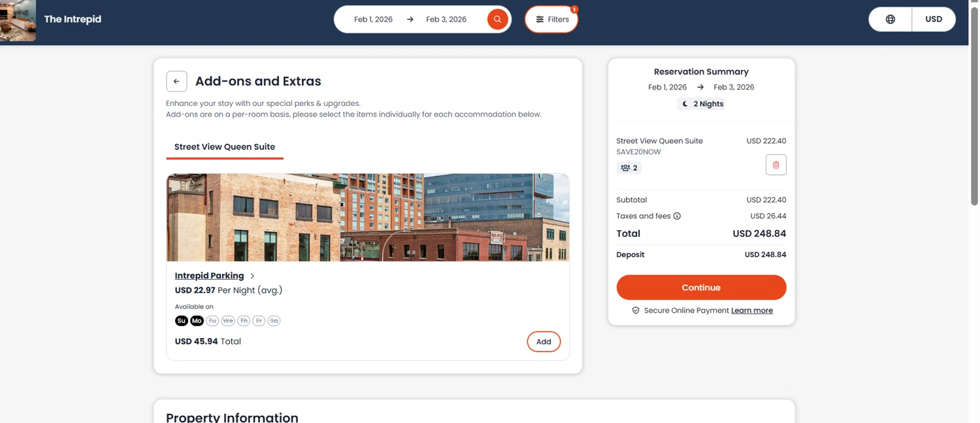Click the Continue button
980x423 pixels.
point(701,288)
